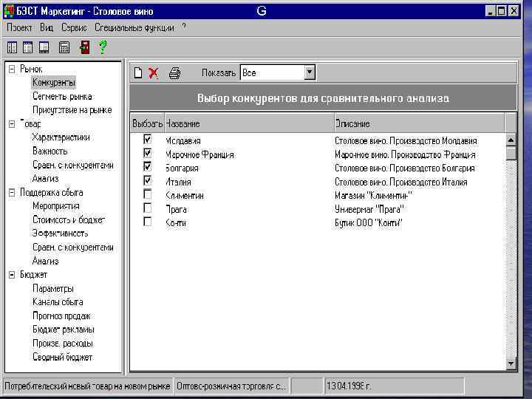
Task: Uncheck the Марочное Франция checkbox
Action: click(147, 153)
